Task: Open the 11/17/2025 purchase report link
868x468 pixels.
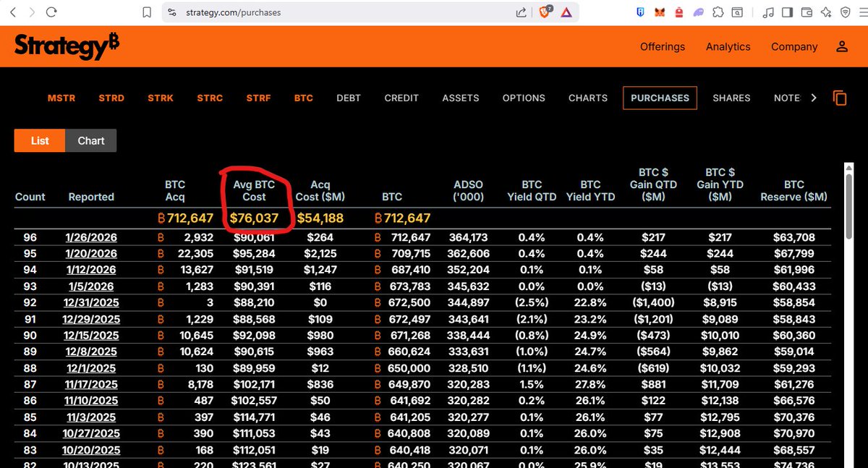Action: coord(91,384)
